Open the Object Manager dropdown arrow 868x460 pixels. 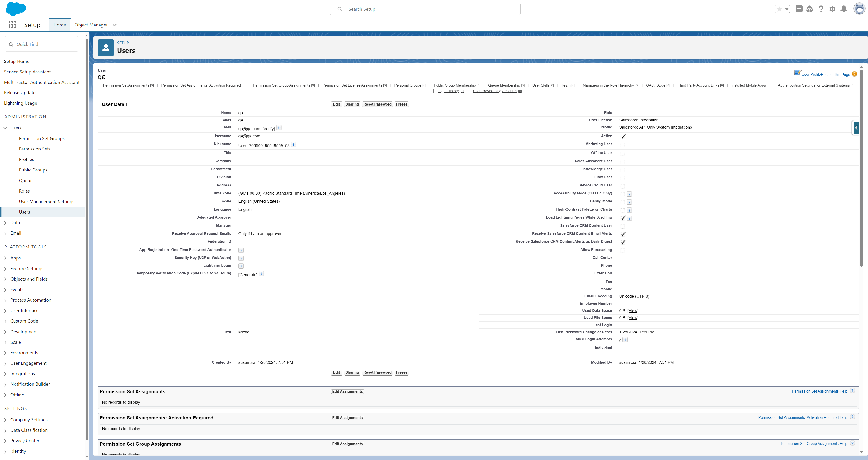click(115, 25)
